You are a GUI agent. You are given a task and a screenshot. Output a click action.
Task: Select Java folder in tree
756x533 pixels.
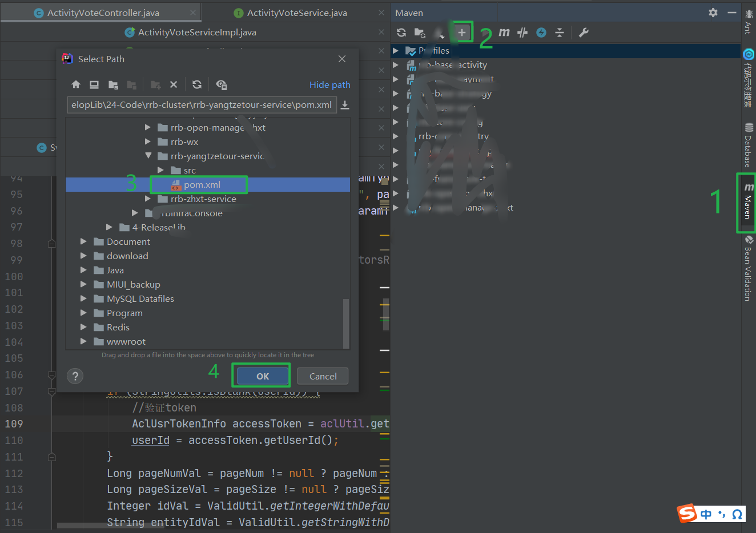point(115,270)
